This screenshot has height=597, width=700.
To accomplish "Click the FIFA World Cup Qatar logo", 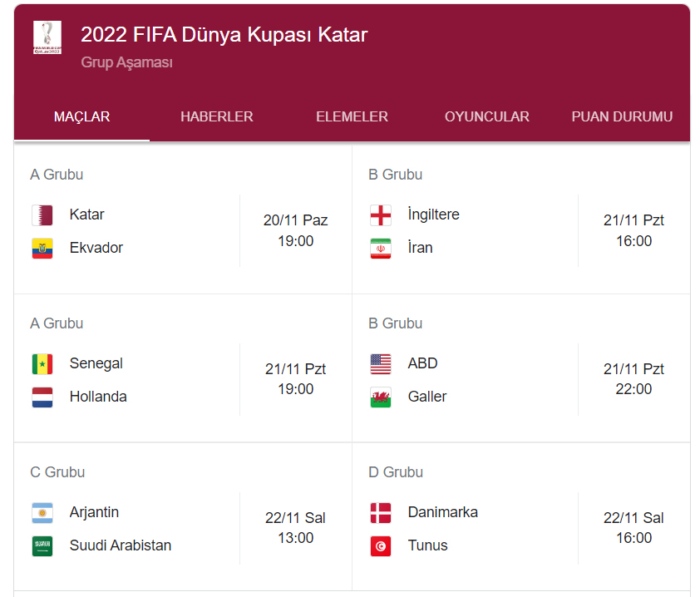I will tap(47, 37).
